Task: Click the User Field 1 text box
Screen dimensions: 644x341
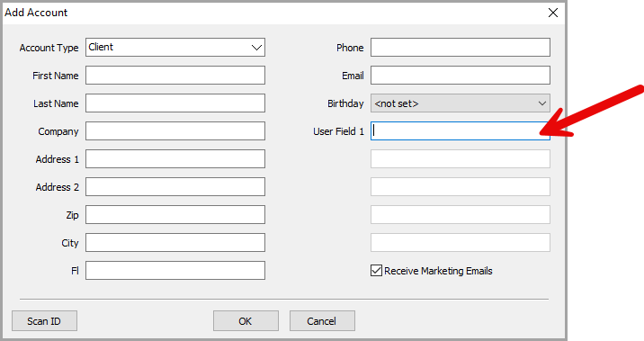Action: coord(461,131)
